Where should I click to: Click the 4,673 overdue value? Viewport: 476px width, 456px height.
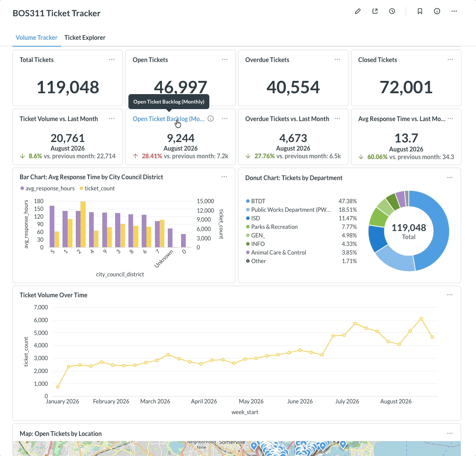[293, 138]
